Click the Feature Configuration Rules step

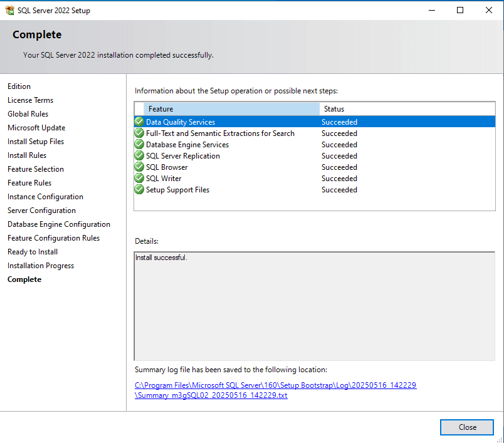pos(53,238)
